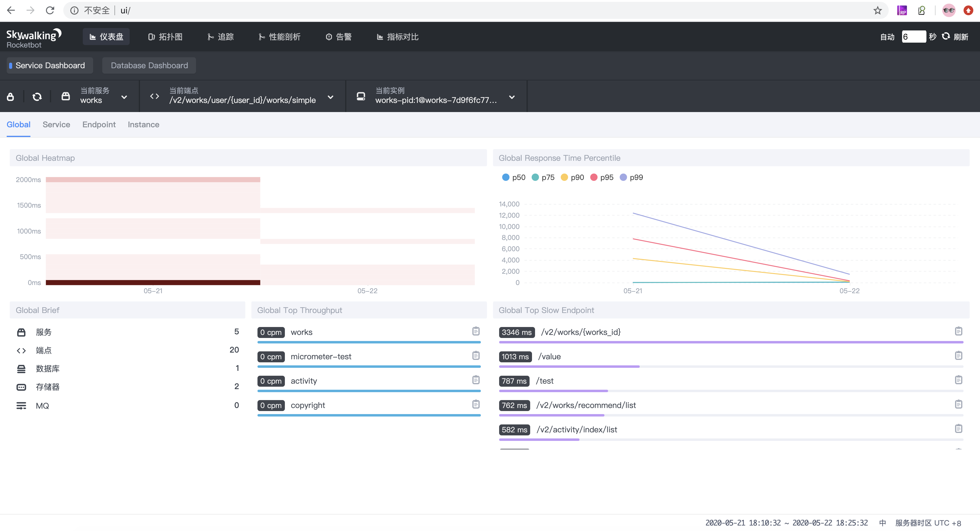Viewport: 980px width, 531px height.
Task: Click the reload icon beside the lock
Action: click(37, 97)
